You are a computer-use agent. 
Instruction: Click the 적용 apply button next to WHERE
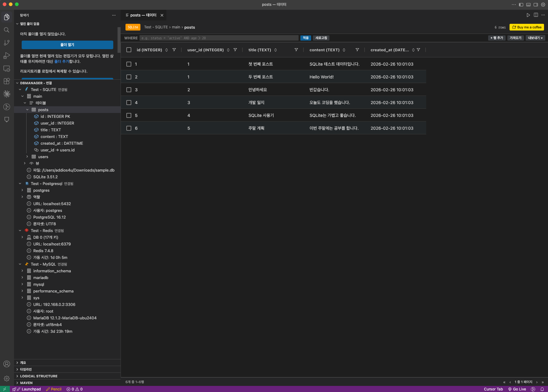tap(306, 38)
